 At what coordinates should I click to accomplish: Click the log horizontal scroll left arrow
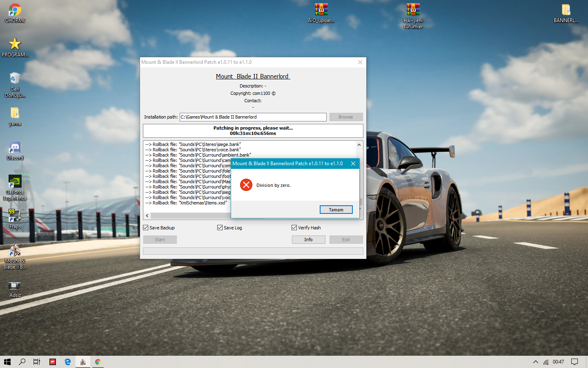[x=147, y=215]
